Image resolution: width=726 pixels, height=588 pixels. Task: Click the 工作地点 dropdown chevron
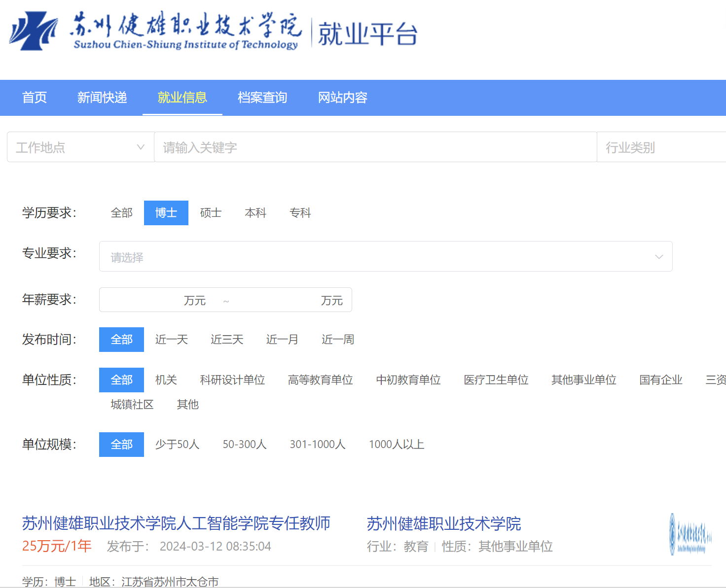(141, 147)
